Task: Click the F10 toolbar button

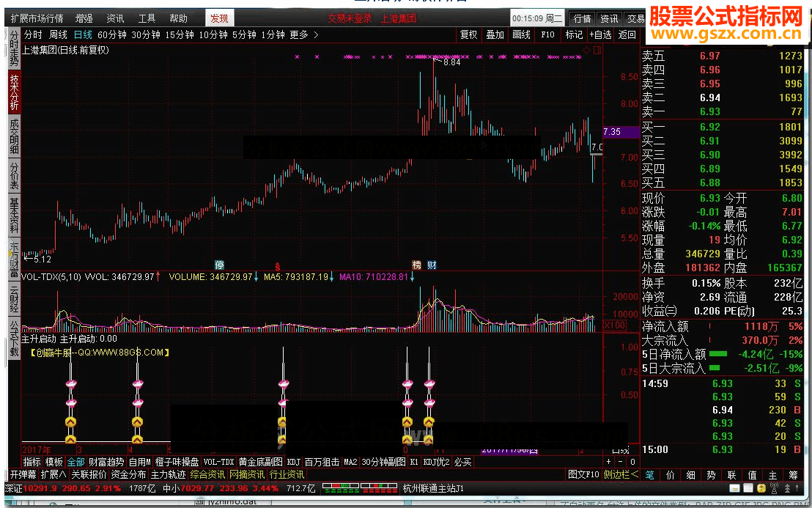Action: point(548,34)
